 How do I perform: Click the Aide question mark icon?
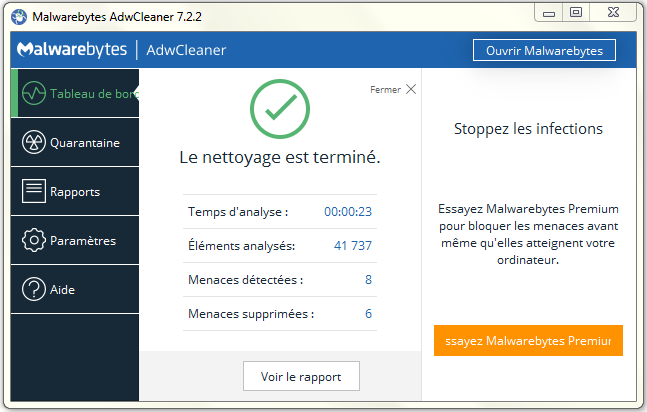pos(34,289)
